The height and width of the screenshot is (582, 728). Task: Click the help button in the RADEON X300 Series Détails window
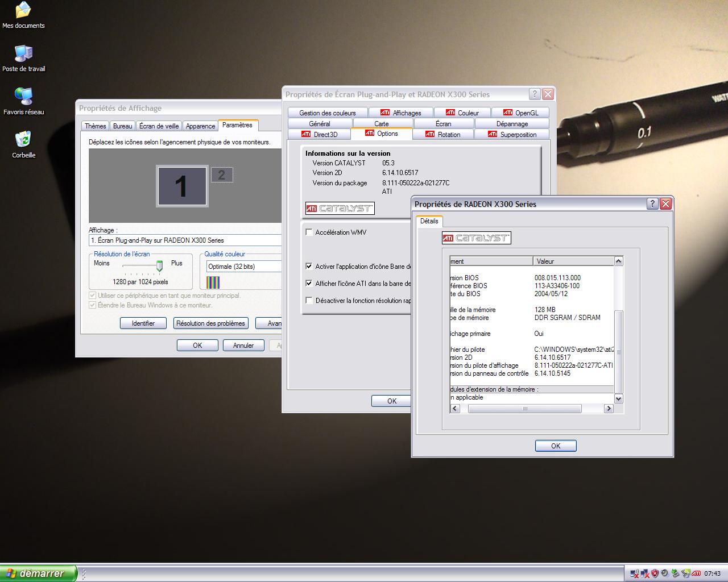point(652,203)
